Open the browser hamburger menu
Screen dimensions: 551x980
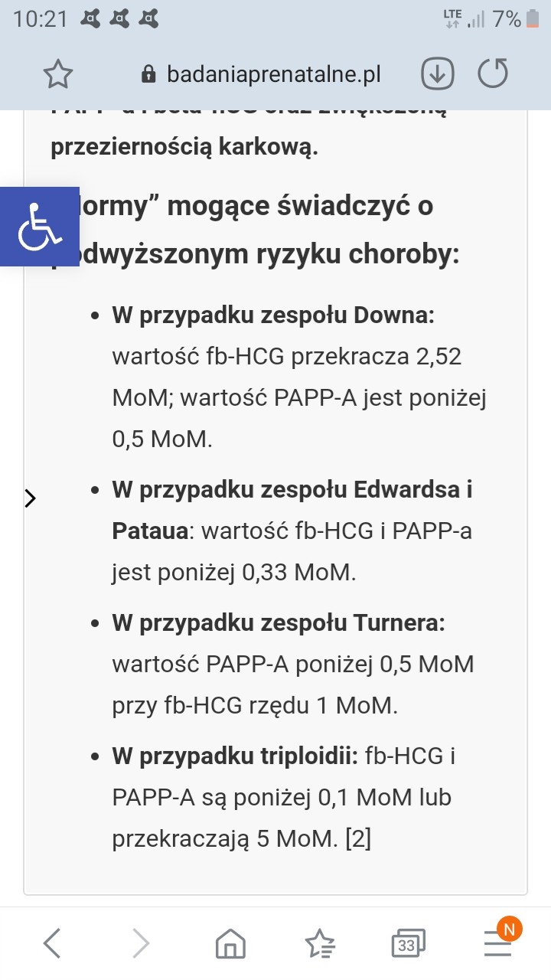(x=499, y=942)
